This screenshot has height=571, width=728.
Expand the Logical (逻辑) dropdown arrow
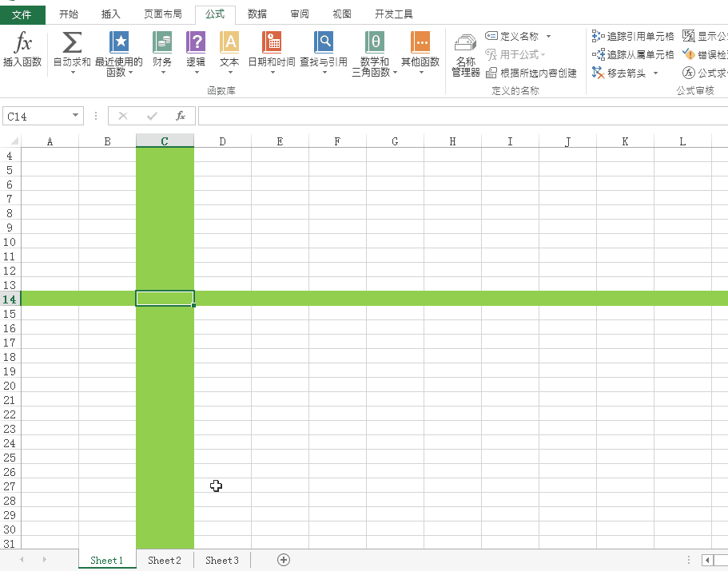click(x=197, y=73)
